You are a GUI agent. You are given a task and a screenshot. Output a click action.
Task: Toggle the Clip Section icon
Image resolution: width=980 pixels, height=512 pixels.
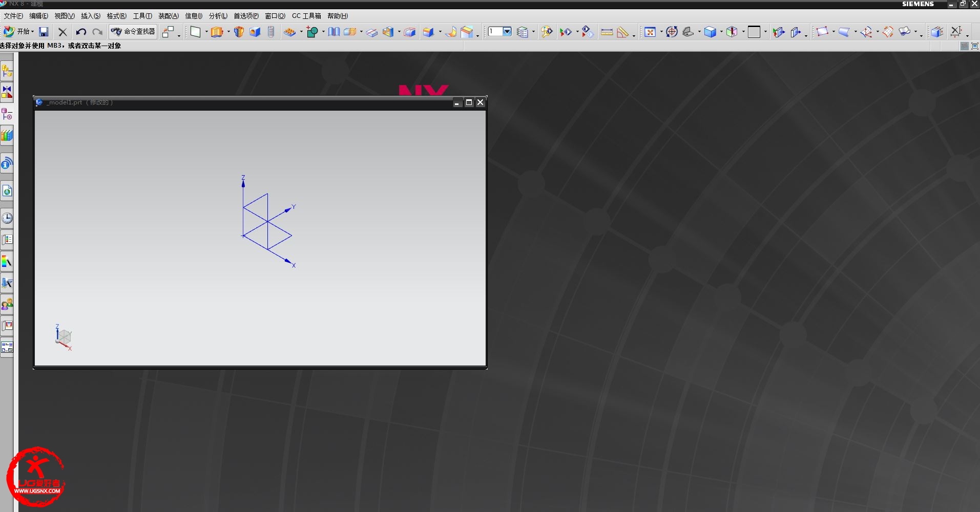[x=796, y=32]
